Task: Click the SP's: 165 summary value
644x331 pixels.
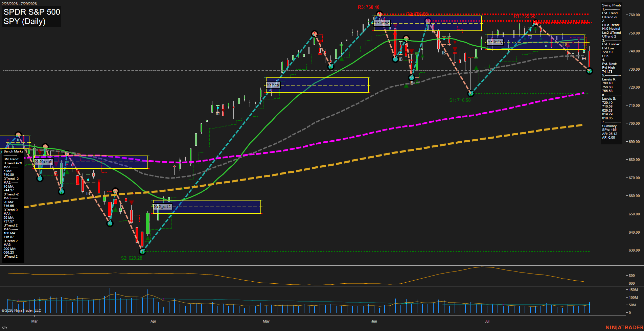Action: 609,130
